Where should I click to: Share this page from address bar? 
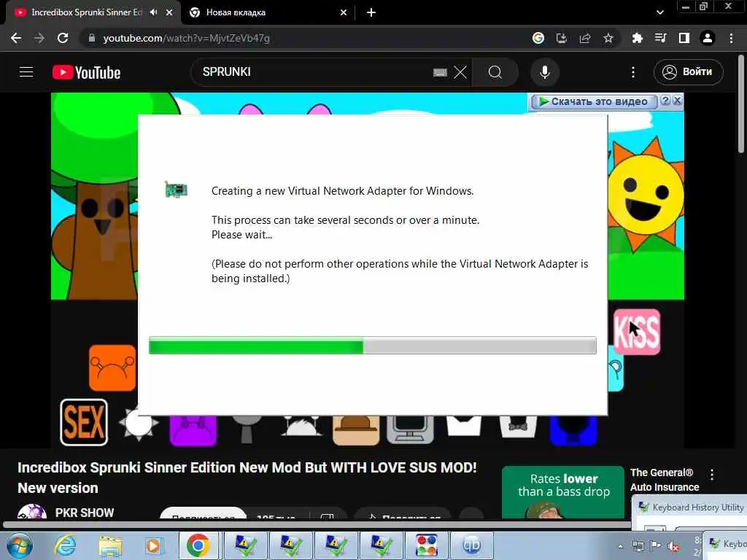pyautogui.click(x=585, y=38)
